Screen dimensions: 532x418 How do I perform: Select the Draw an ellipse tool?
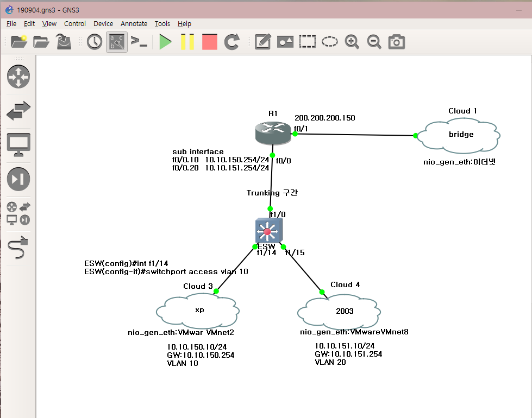tap(330, 42)
